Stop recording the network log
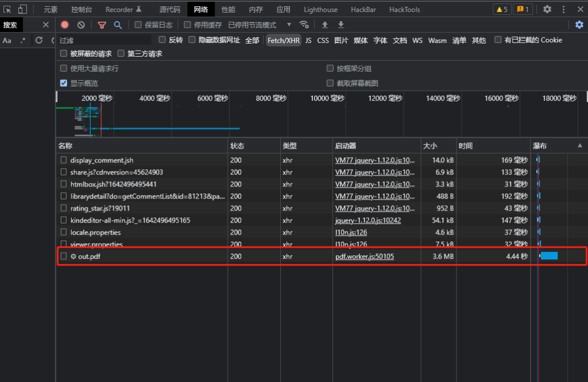The width and height of the screenshot is (588, 382). (x=65, y=25)
